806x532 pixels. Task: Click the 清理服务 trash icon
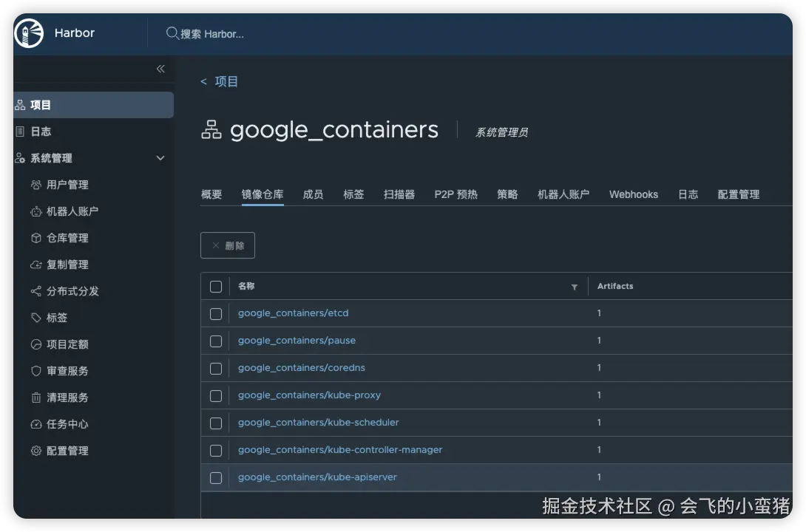(x=36, y=398)
